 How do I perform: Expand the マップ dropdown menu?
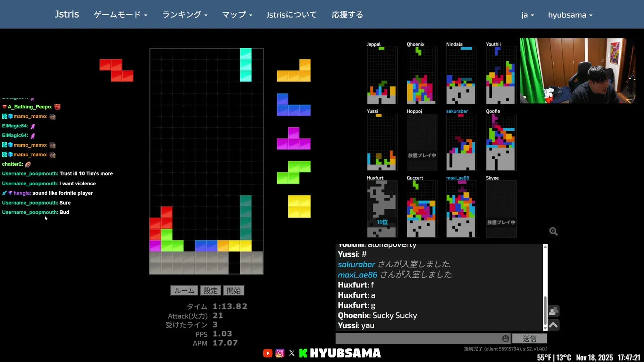coord(237,15)
